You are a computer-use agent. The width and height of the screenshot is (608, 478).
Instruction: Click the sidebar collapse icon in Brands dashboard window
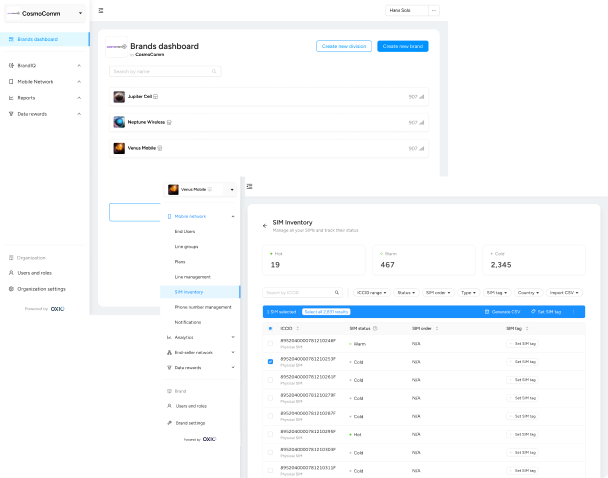101,10
